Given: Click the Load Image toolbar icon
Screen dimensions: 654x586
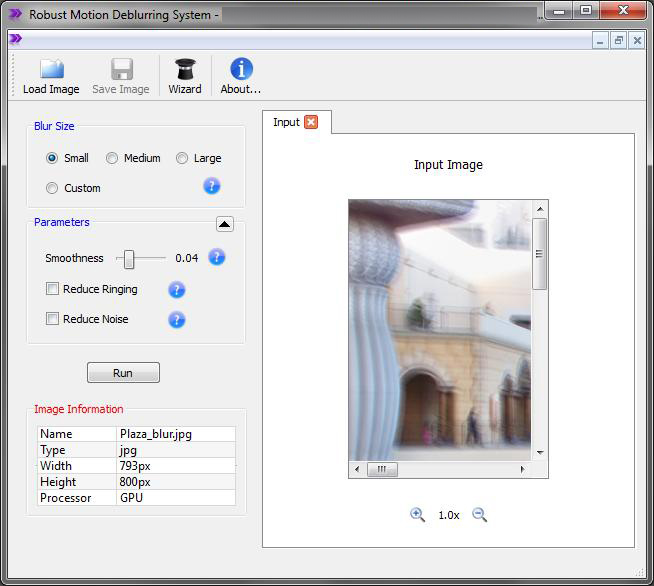Looking at the screenshot, I should [x=51, y=70].
